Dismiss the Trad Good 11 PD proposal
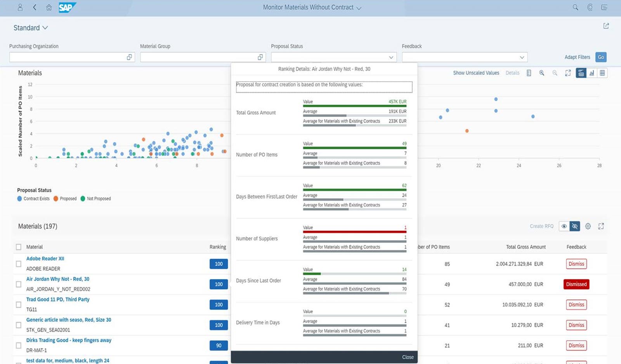 point(576,305)
